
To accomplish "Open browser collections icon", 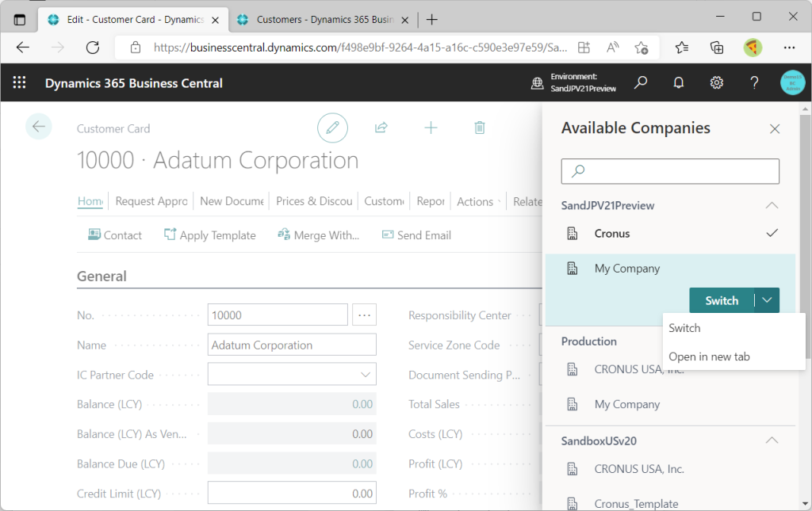I will pyautogui.click(x=717, y=48).
